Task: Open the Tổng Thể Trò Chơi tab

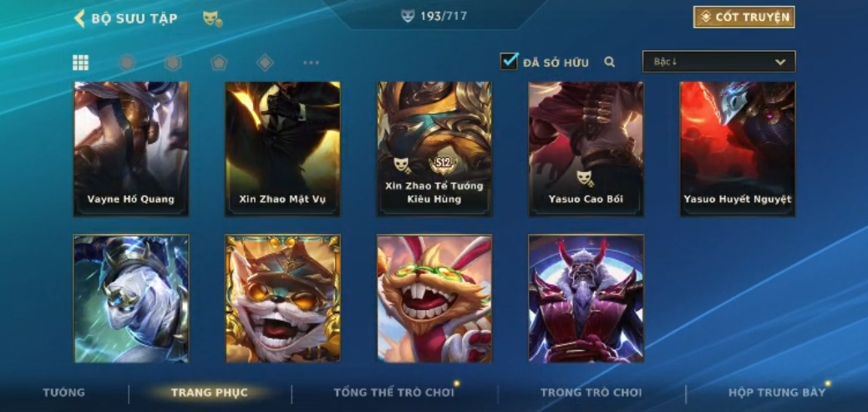Action: [393, 393]
